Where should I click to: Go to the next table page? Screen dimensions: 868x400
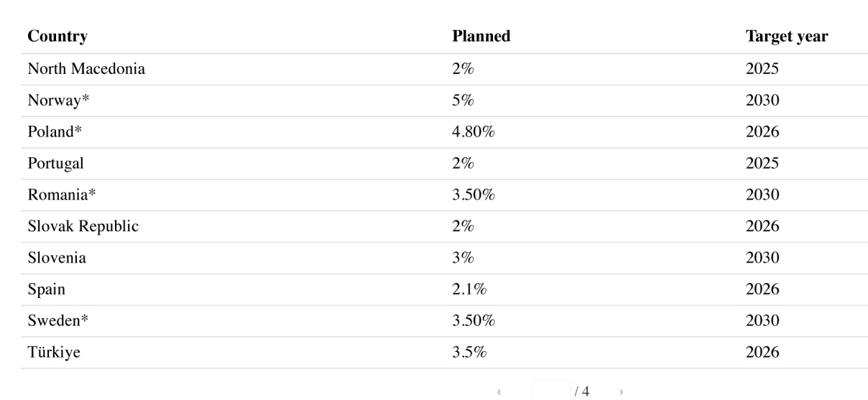pyautogui.click(x=622, y=392)
